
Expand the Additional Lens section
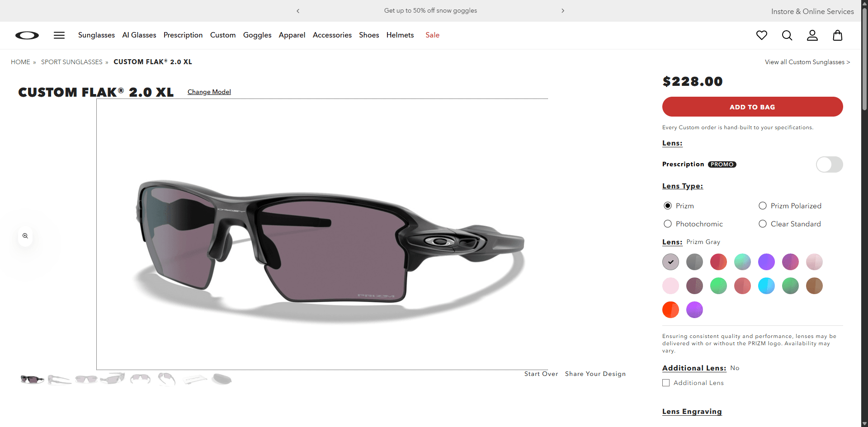point(694,368)
